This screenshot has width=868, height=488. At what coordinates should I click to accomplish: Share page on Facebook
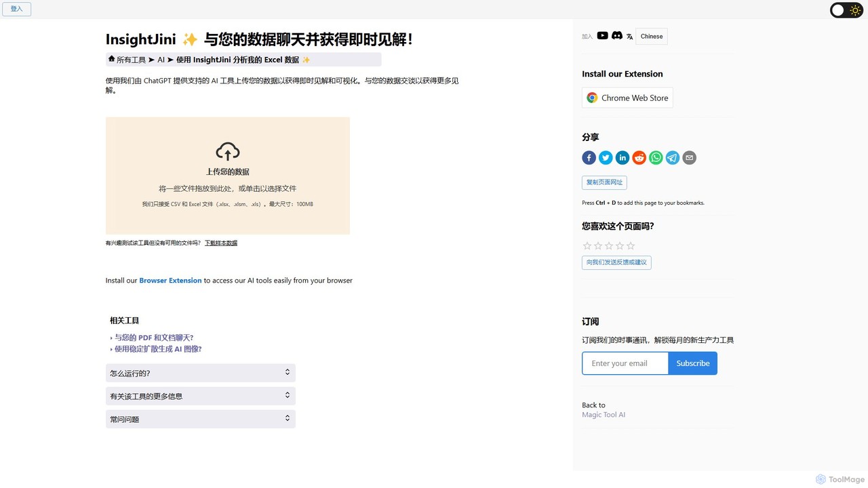coord(589,158)
